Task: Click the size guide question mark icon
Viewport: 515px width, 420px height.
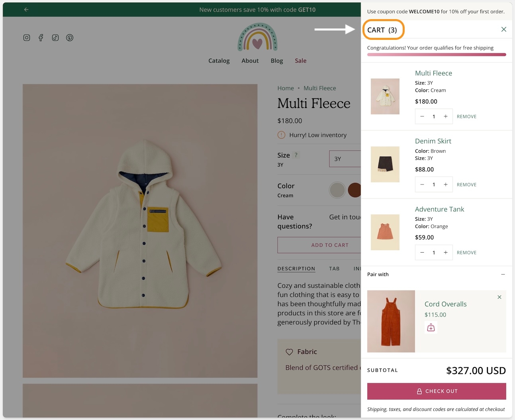Action: tap(296, 155)
